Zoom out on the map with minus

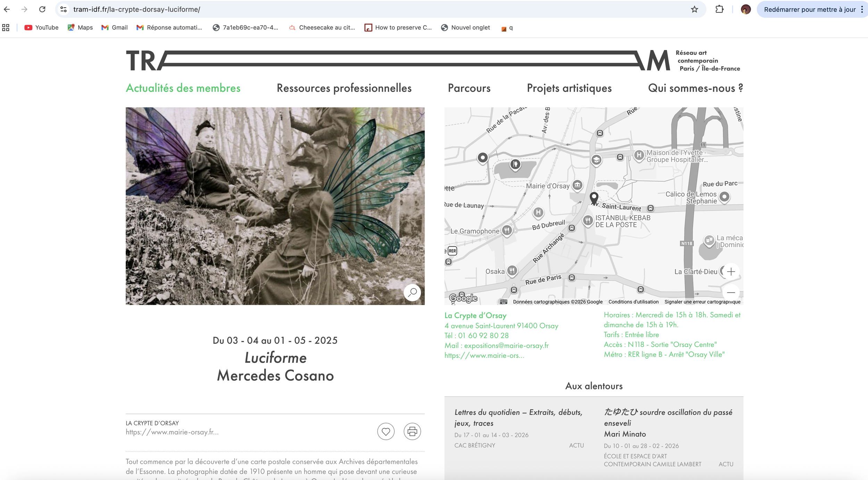731,293
